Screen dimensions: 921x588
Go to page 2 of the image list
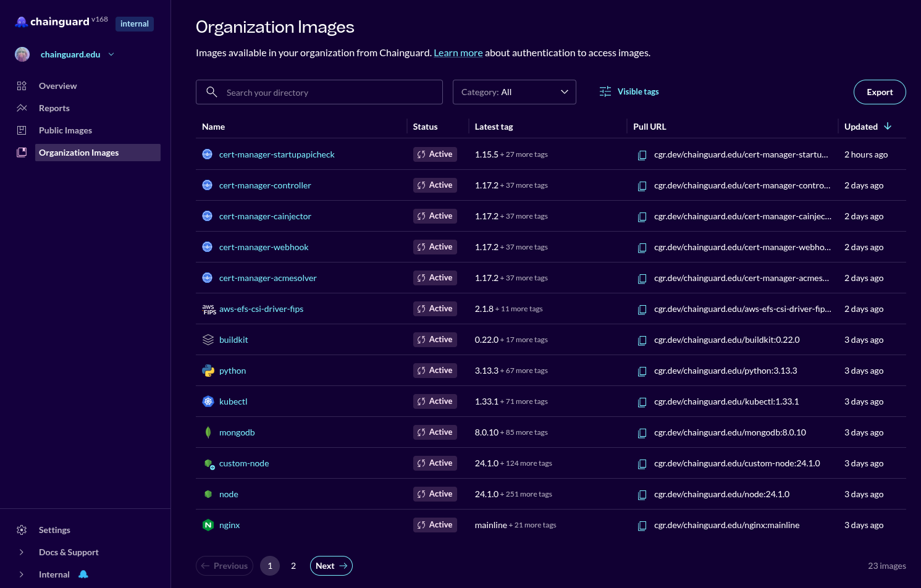(293, 565)
